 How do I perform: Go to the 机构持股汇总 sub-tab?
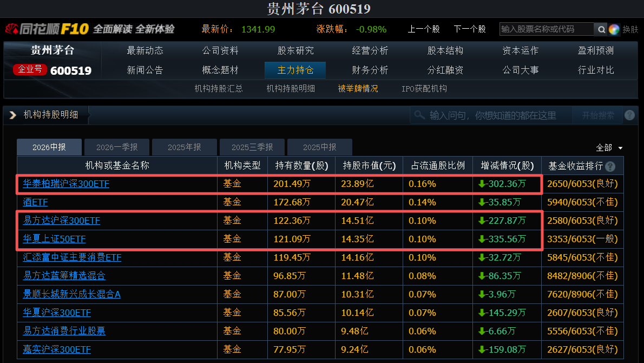[x=219, y=89]
